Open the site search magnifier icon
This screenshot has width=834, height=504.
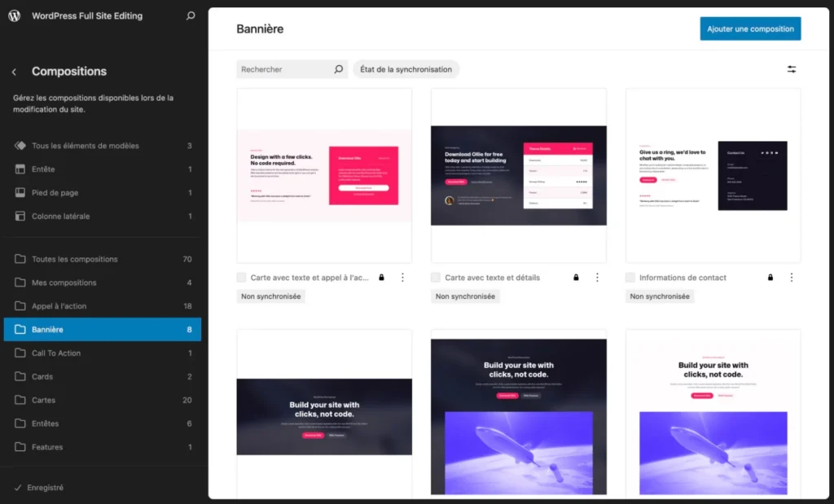tap(191, 16)
